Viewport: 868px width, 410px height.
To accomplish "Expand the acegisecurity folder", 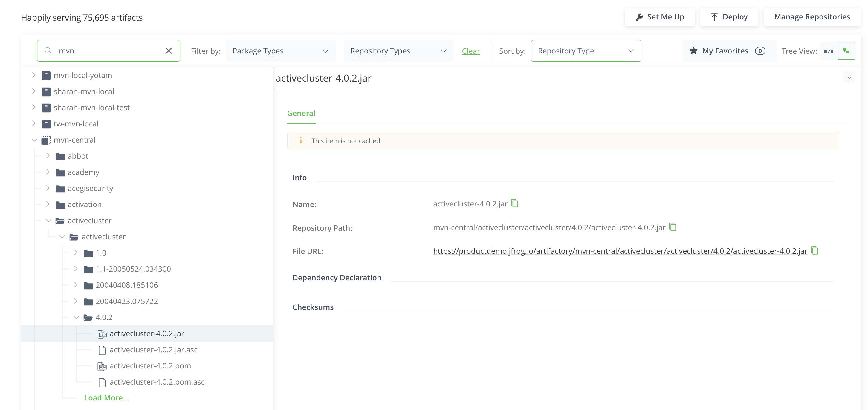I will click(x=48, y=188).
